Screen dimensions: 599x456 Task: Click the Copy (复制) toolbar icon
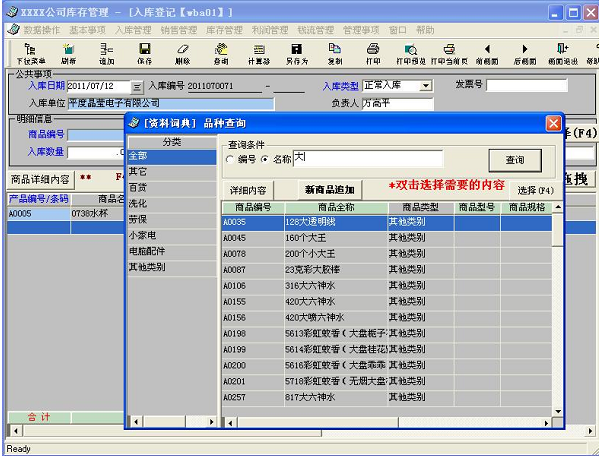coord(335,49)
